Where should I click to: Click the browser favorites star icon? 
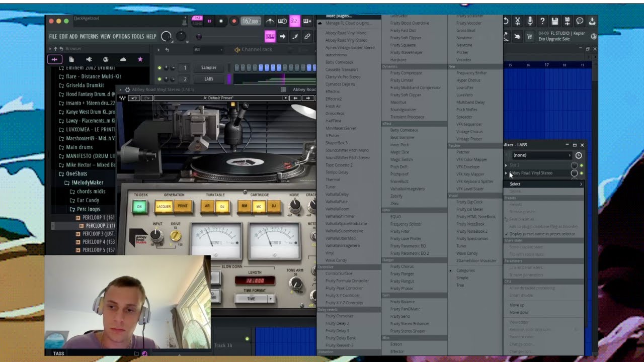140,59
